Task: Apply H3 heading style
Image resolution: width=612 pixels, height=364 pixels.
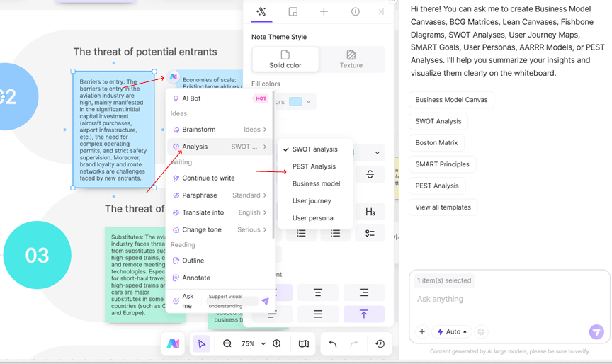Action: [370, 212]
